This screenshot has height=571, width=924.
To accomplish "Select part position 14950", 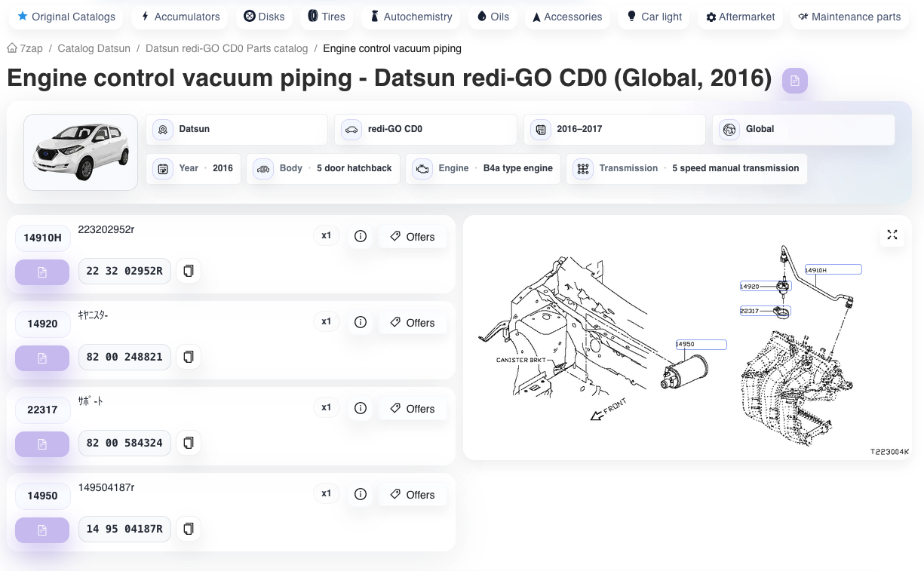I will pyautogui.click(x=42, y=496).
